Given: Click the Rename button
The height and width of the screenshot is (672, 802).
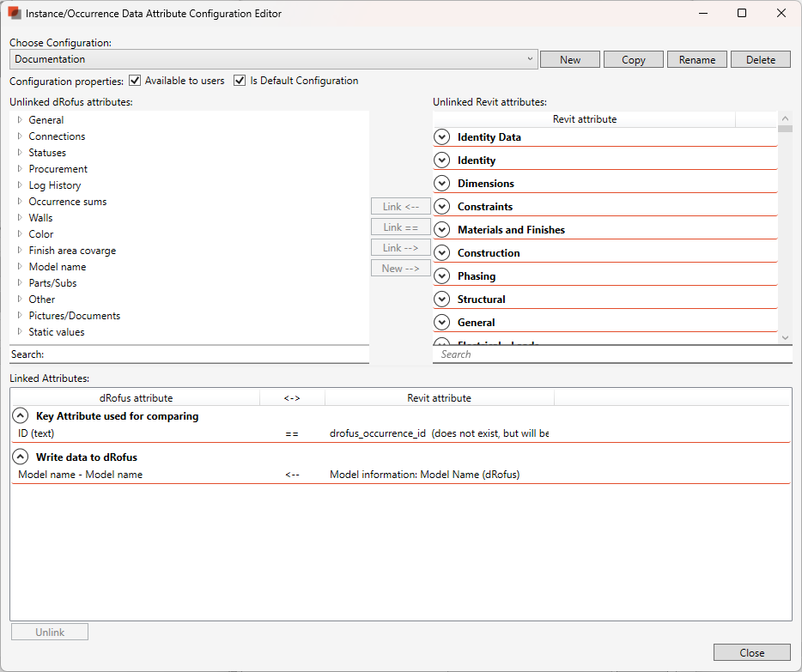Looking at the screenshot, I should click(696, 59).
